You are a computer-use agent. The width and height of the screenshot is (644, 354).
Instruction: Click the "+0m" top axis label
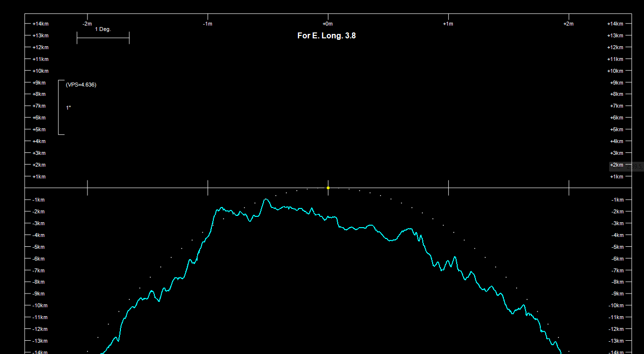327,24
